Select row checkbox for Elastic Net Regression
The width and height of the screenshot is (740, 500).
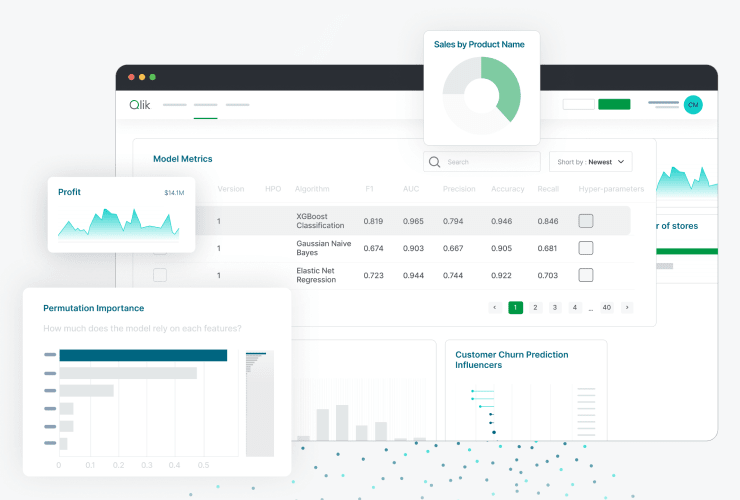(160, 275)
